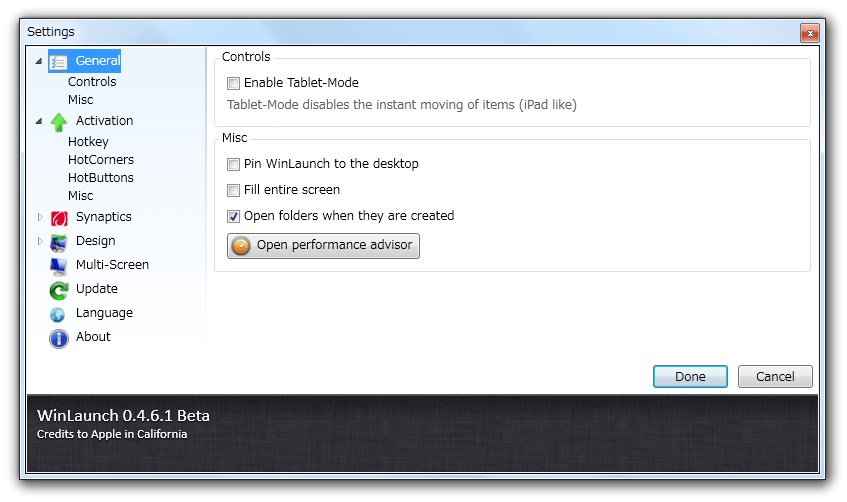Open performance advisor
Image resolution: width=847 pixels, height=502 pixels.
click(x=323, y=245)
